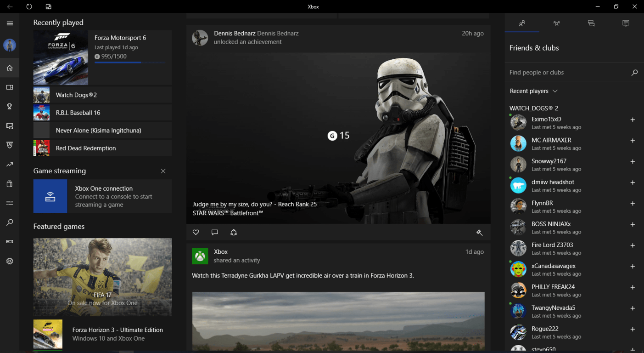Add BOSS NINJAXx as a friend
The image size is (644, 353).
pos(633,225)
